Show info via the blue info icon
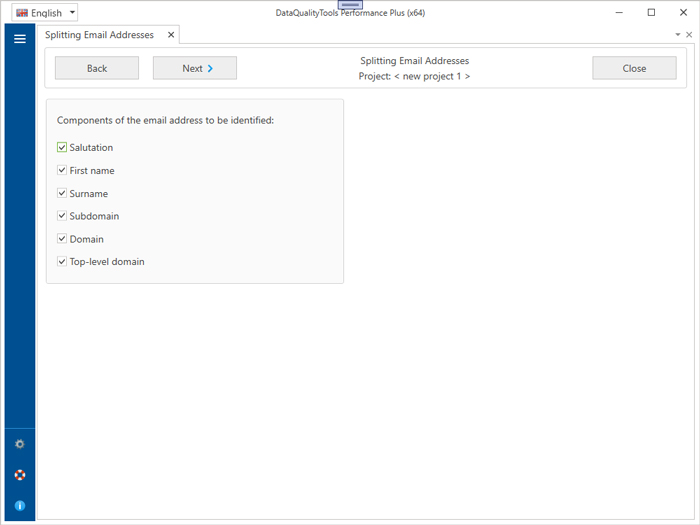This screenshot has height=525, width=700. coord(20,505)
